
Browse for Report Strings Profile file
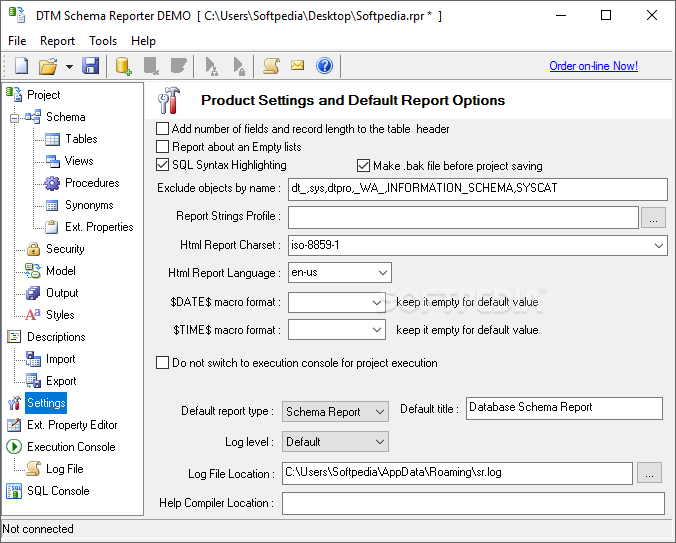click(x=654, y=217)
